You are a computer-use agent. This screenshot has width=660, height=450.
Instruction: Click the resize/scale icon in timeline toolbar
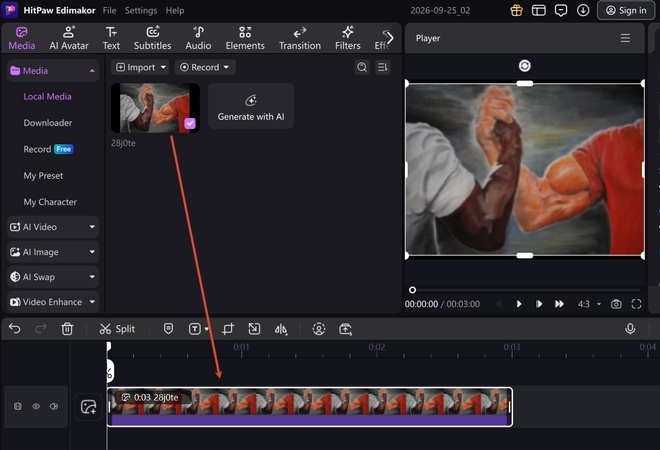pyautogui.click(x=254, y=329)
